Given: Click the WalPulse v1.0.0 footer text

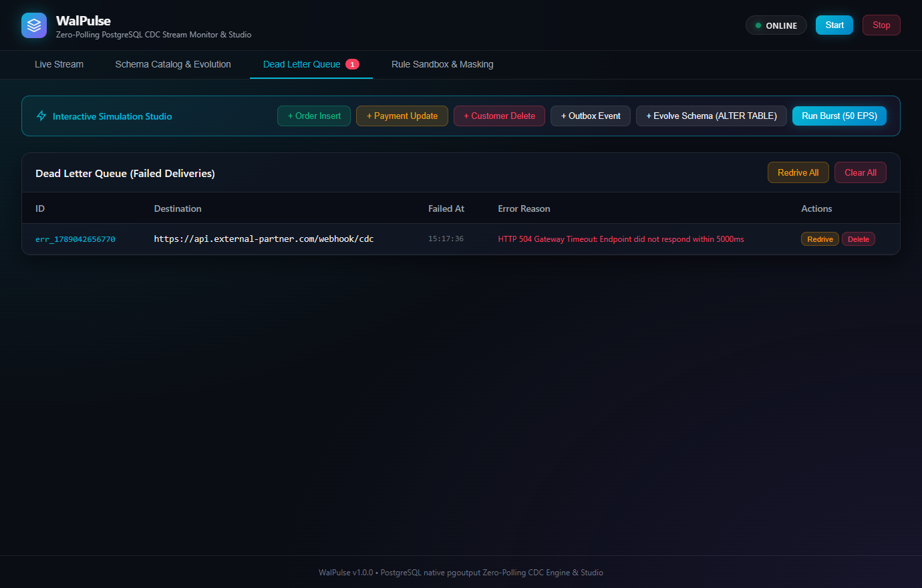Looking at the screenshot, I should point(461,573).
